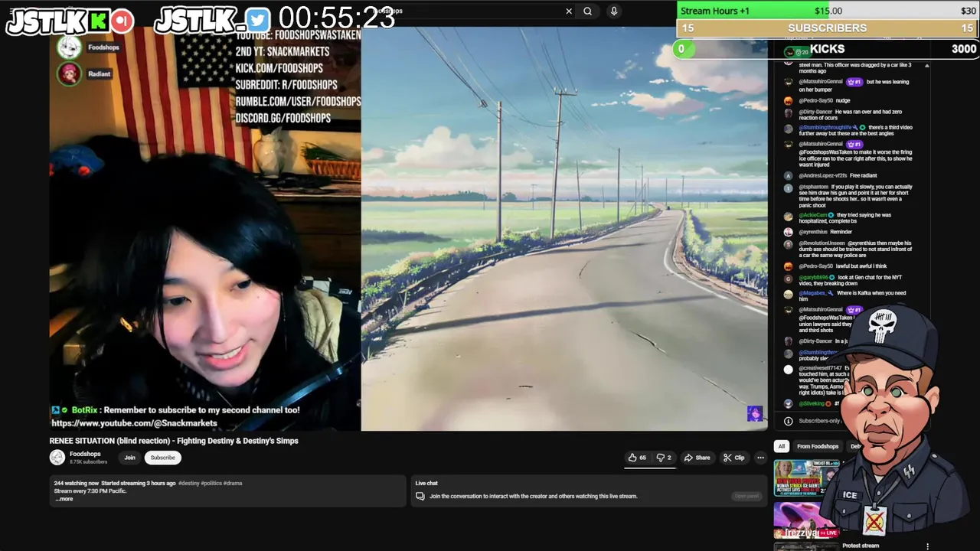Click the Join membership button

[x=129, y=458]
